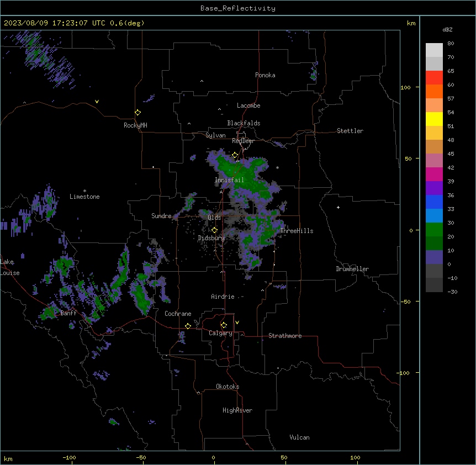
Task: Click the 100 km tick on right axis
Action: (x=405, y=87)
